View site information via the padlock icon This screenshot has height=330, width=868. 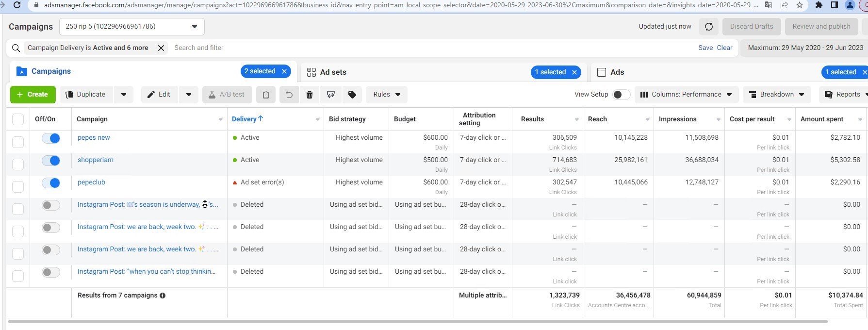[36, 5]
